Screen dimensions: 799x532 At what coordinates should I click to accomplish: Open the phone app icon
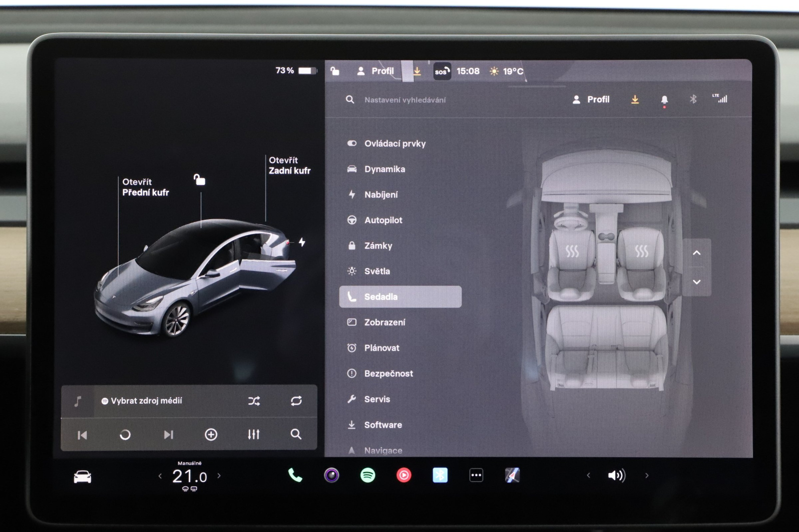tap(295, 476)
